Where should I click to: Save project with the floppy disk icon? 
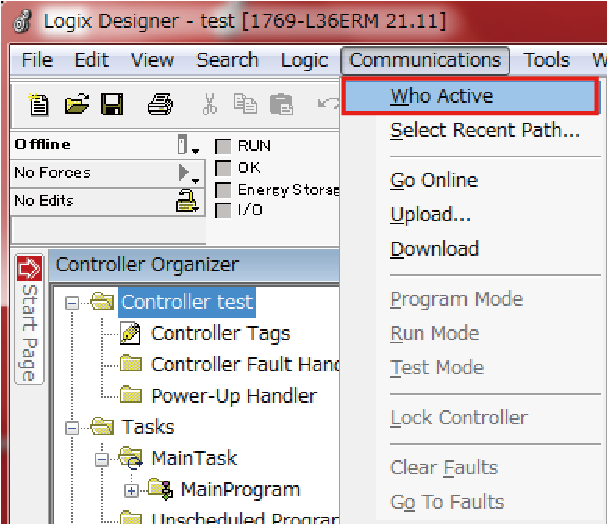click(x=112, y=103)
